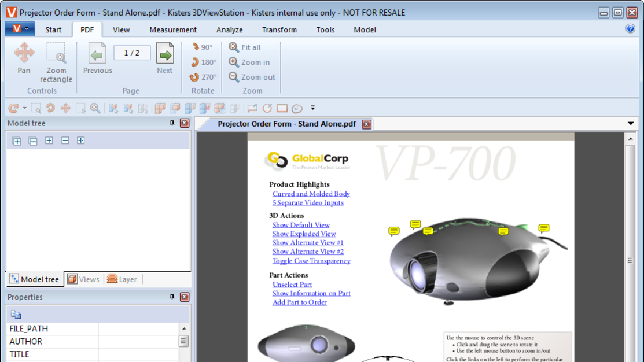Click the freehand ellipse markup icon
The width and height of the screenshot is (644, 362).
297,108
